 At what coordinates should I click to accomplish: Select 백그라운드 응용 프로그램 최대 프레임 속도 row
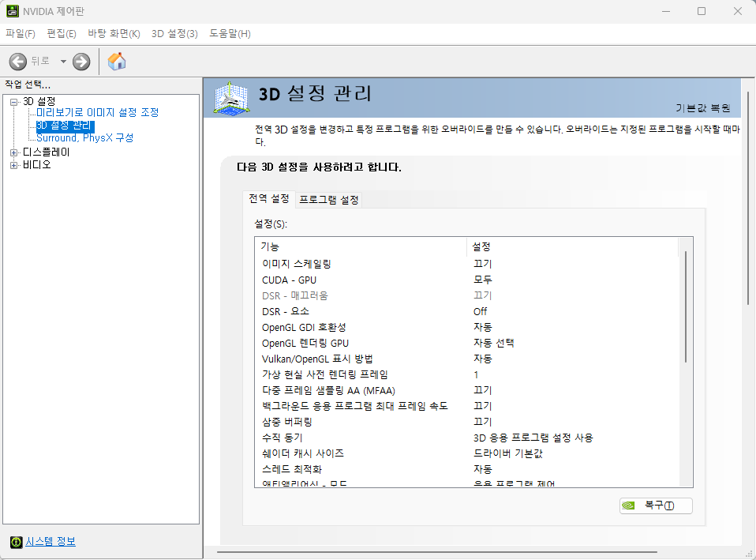tap(466, 406)
